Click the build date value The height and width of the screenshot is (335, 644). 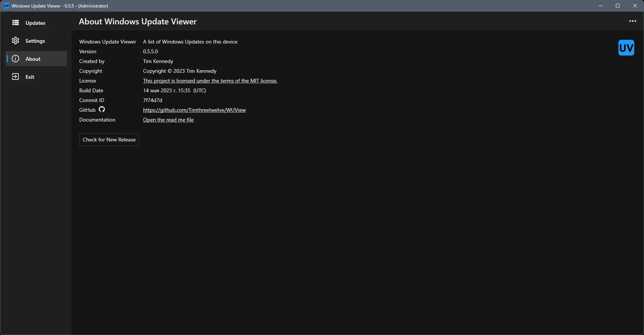[175, 90]
